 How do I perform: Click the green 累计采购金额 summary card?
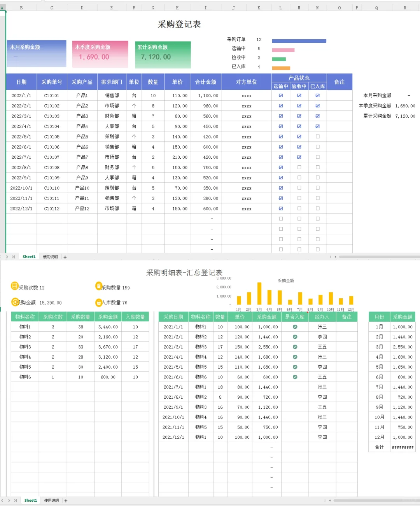(163, 54)
